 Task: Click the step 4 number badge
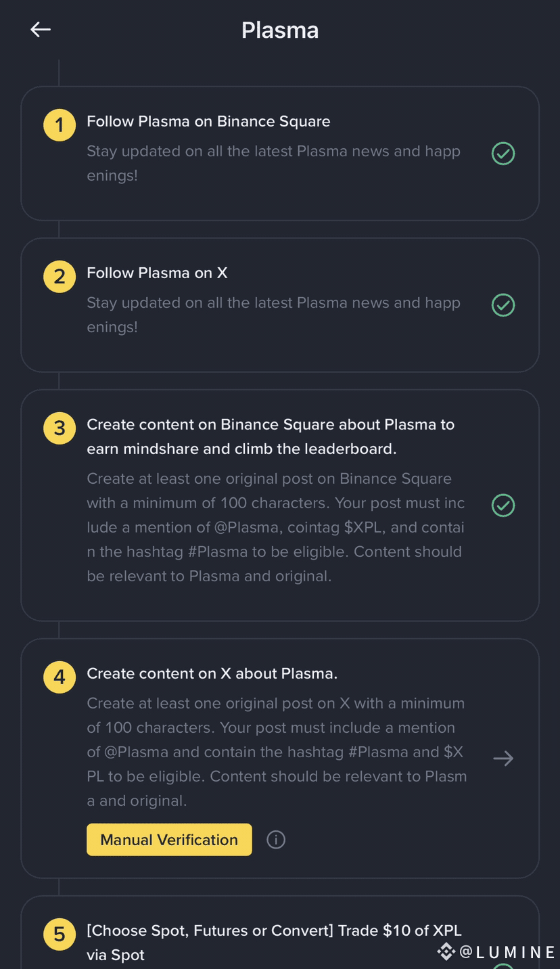[60, 677]
